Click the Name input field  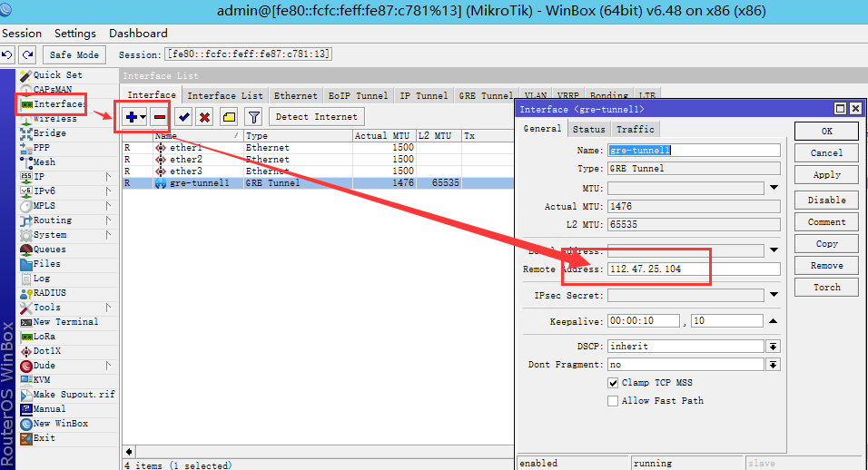coord(695,150)
